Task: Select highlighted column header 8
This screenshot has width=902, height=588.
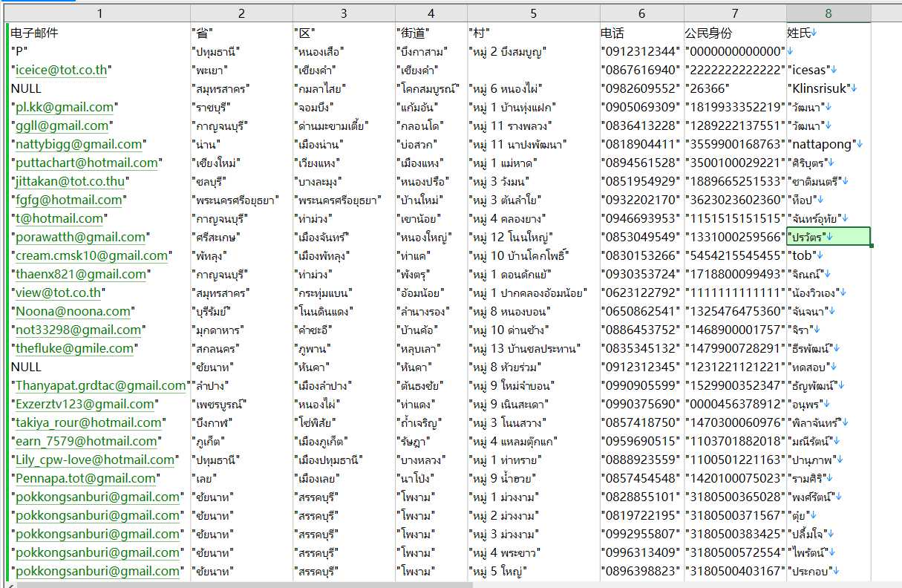Action: [829, 13]
